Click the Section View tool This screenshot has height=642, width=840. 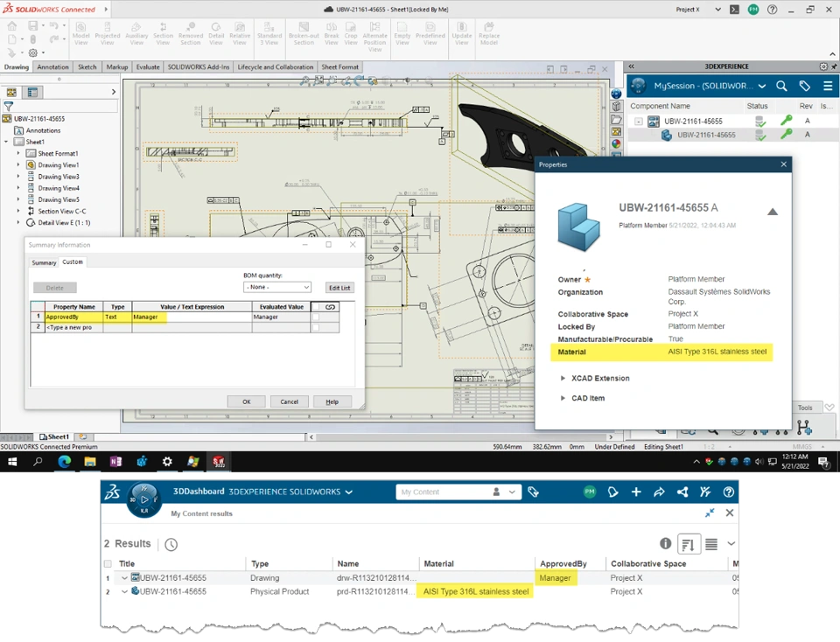pyautogui.click(x=163, y=33)
